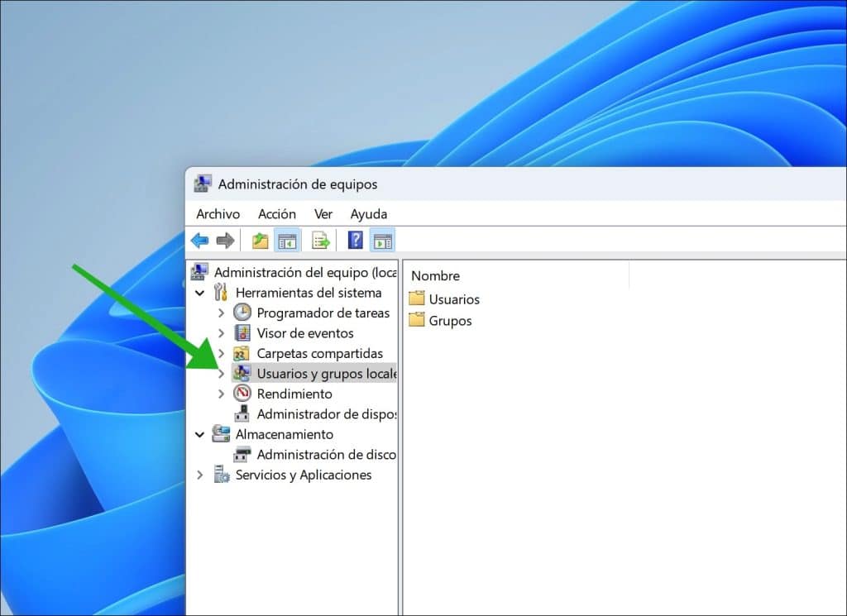This screenshot has width=847, height=616.
Task: Select 'Usuarios y grupos locale' label
Action: [x=327, y=374]
